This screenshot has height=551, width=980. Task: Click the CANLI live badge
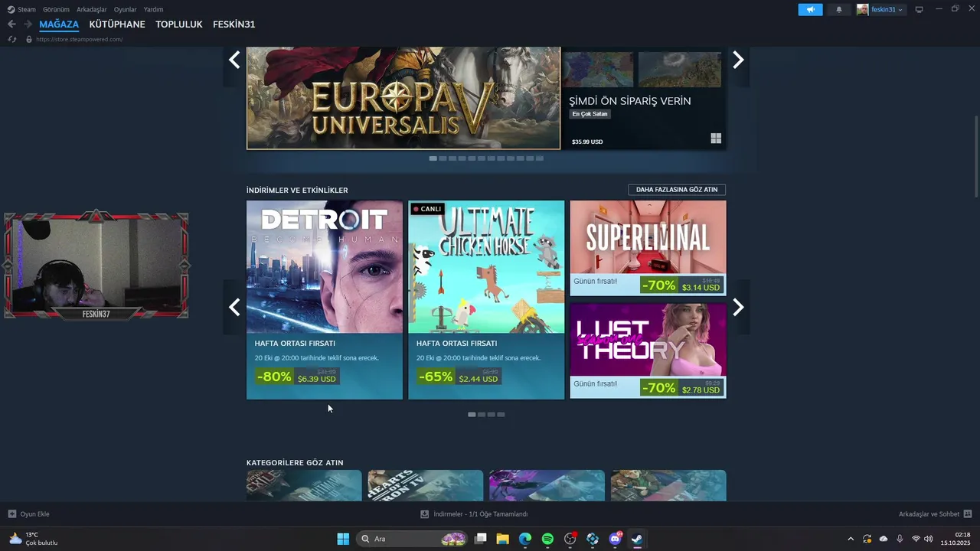[427, 209]
